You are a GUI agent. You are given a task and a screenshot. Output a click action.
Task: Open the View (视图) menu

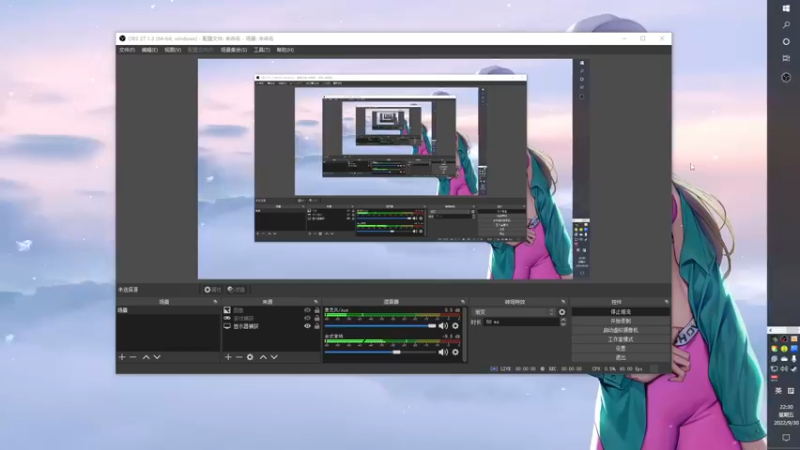tap(172, 50)
